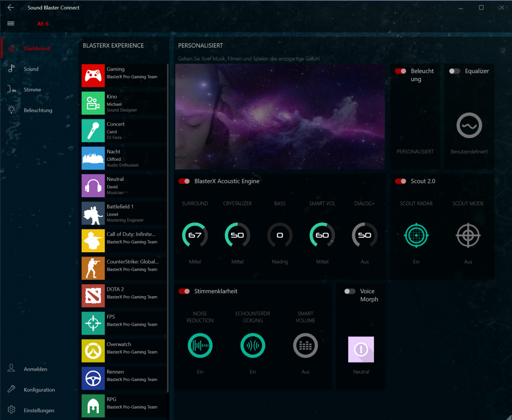
Task: Click the nebula profile banner image
Action: [x=280, y=117]
